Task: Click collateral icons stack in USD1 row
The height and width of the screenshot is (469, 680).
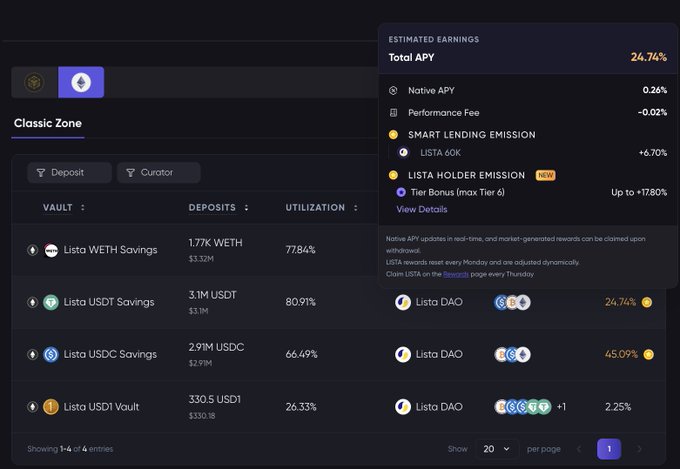Action: pyautogui.click(x=523, y=407)
